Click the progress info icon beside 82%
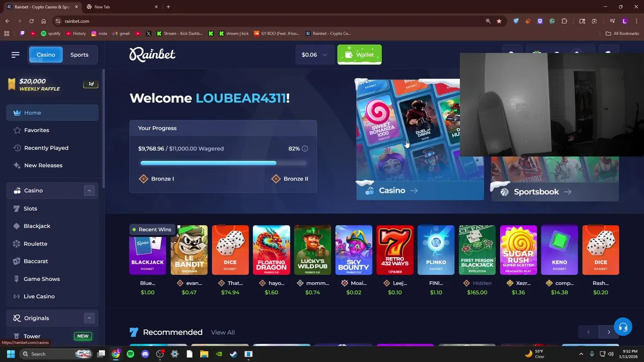Image resolution: width=644 pixels, height=362 pixels. click(x=305, y=148)
